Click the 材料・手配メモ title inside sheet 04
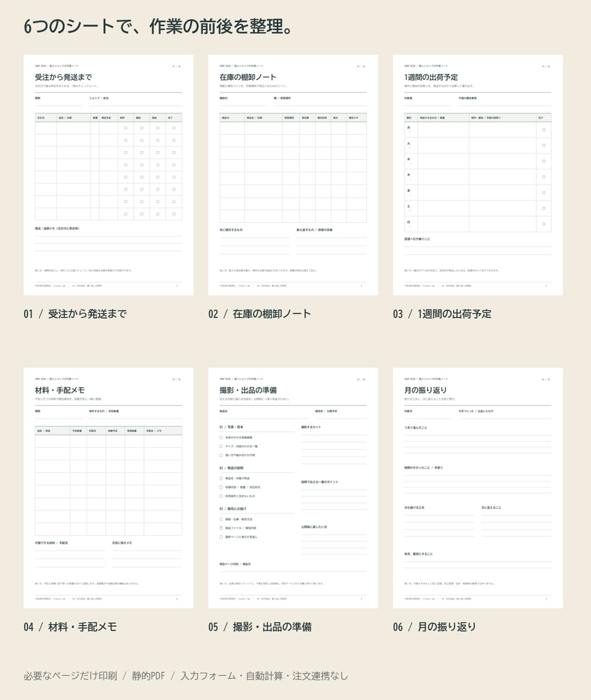The height and width of the screenshot is (700, 591). pos(59,390)
